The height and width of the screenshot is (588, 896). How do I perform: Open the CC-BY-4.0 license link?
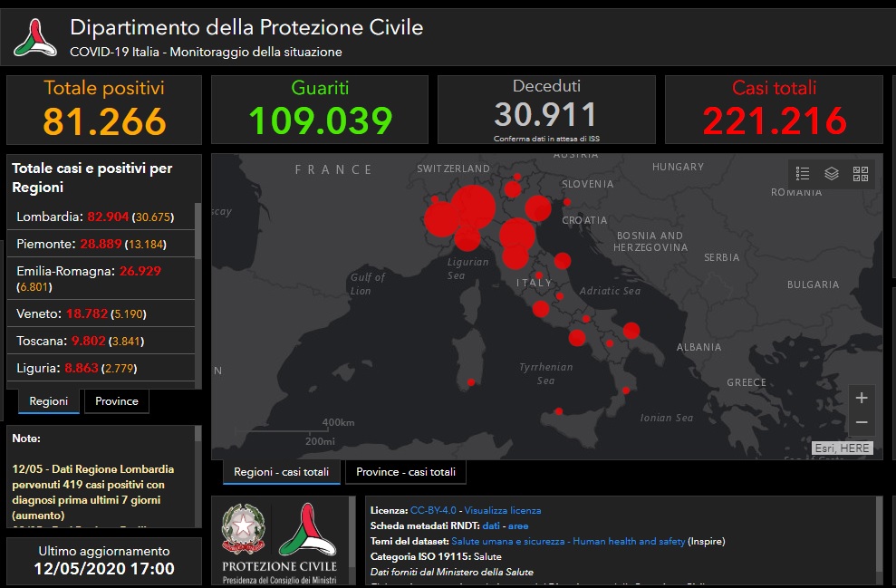coord(433,510)
